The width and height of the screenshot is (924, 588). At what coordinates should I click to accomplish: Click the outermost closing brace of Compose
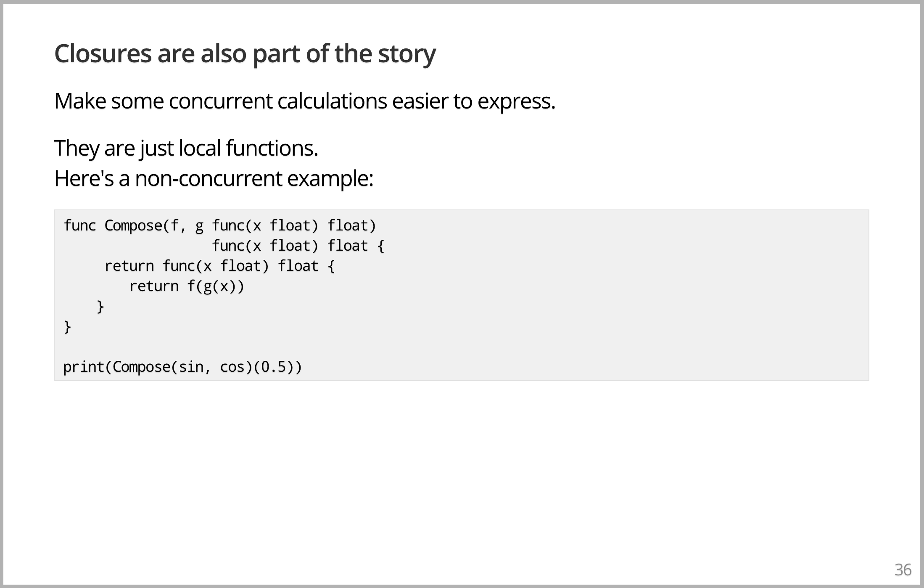(x=67, y=327)
